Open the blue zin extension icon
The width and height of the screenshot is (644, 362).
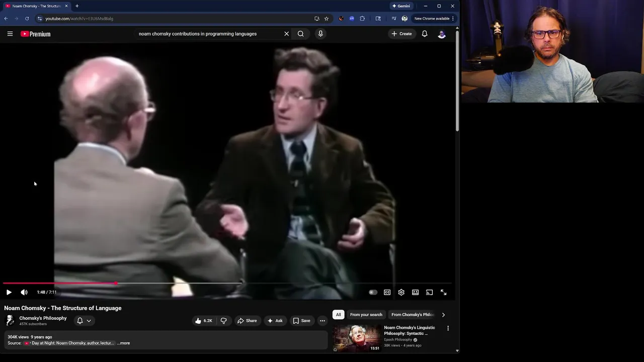[x=352, y=19]
